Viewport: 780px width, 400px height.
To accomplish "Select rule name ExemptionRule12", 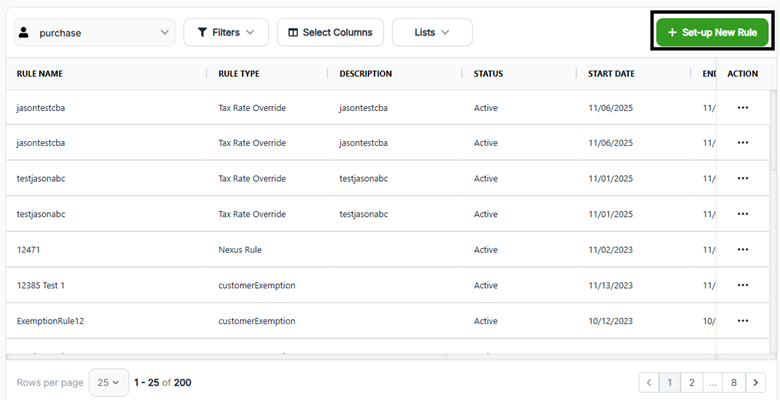I will 50,321.
